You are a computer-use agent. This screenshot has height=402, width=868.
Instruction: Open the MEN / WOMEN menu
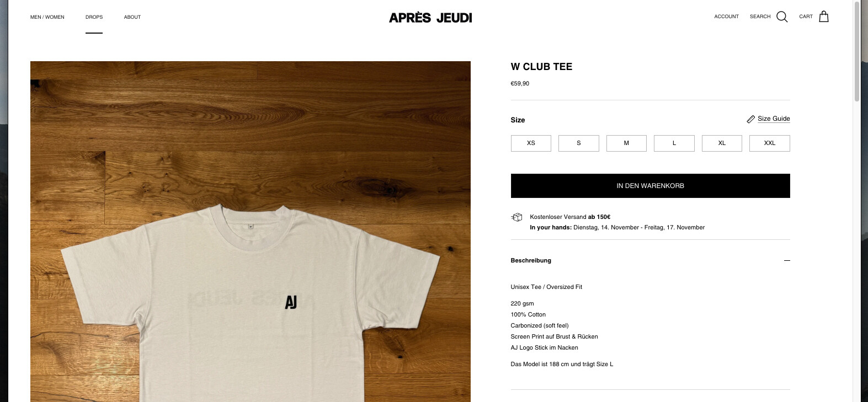(47, 17)
